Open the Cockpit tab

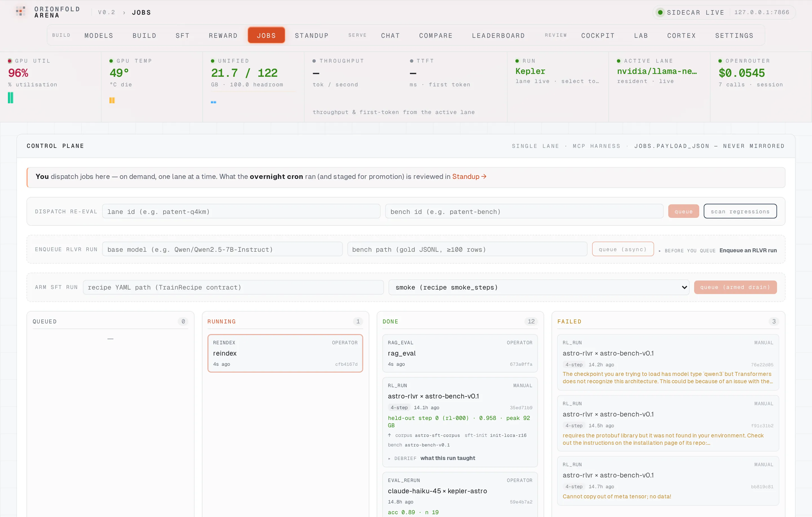[x=597, y=36]
